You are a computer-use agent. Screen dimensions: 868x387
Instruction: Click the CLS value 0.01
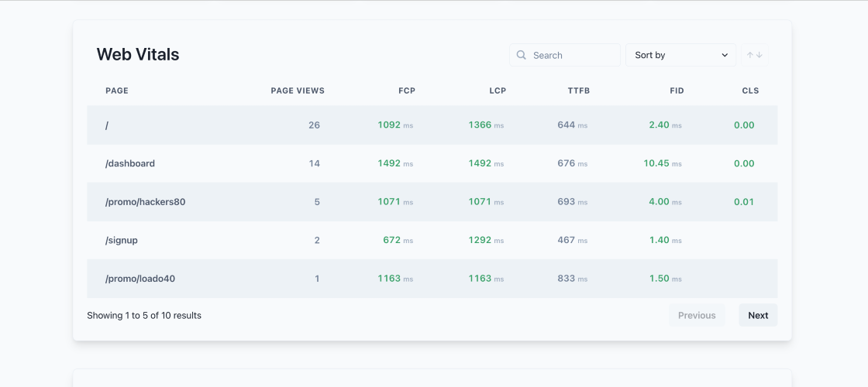(744, 202)
